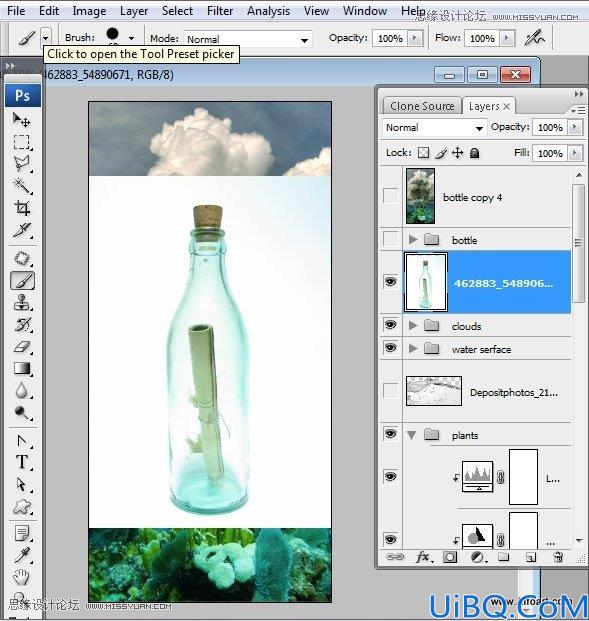589x621 pixels.
Task: Expand the water serface group
Action: pos(413,349)
